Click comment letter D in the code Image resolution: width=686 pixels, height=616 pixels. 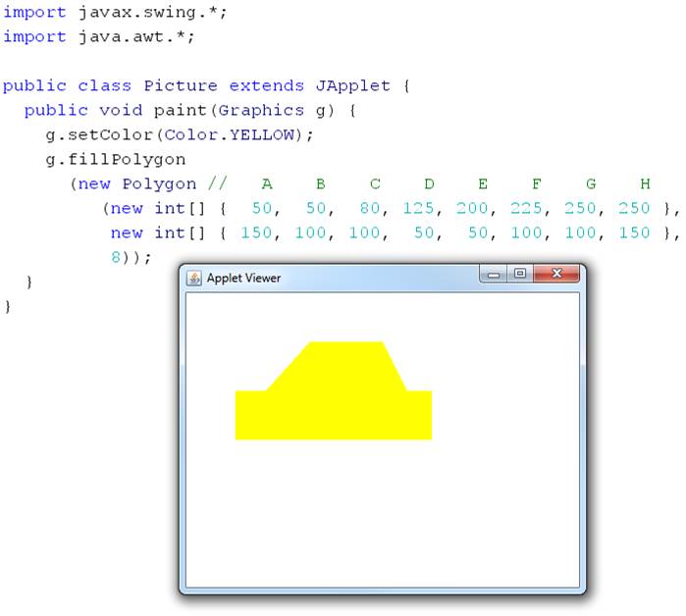pos(429,183)
